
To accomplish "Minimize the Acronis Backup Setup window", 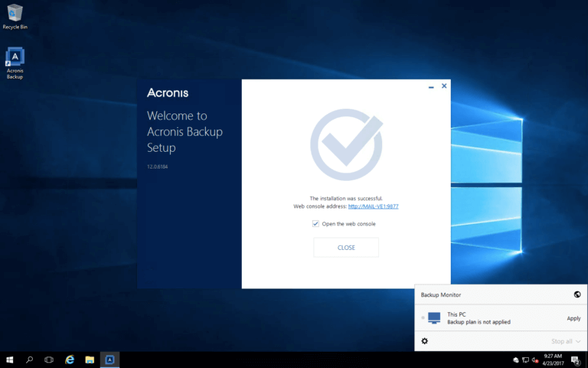I will pos(431,87).
